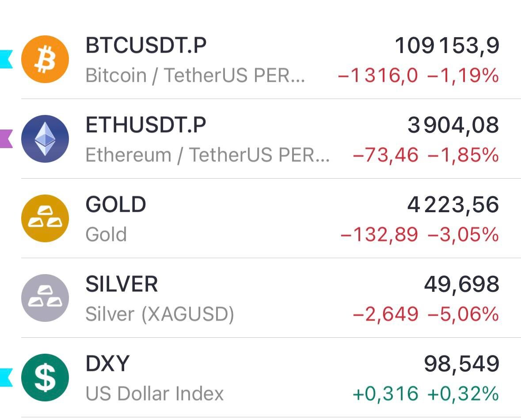The image size is (521, 420).
Task: Tap the cyan flag beside Bitcoin
Action: click(6, 59)
